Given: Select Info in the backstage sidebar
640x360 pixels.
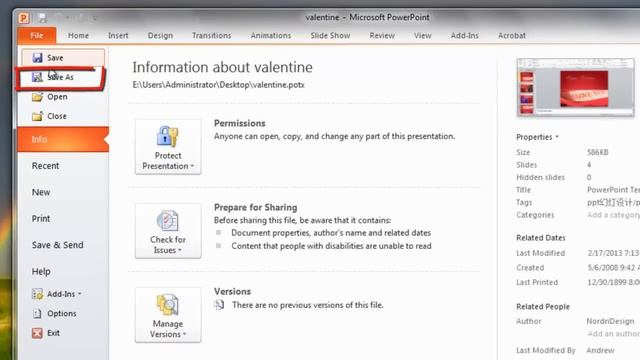Looking at the screenshot, I should point(63,139).
